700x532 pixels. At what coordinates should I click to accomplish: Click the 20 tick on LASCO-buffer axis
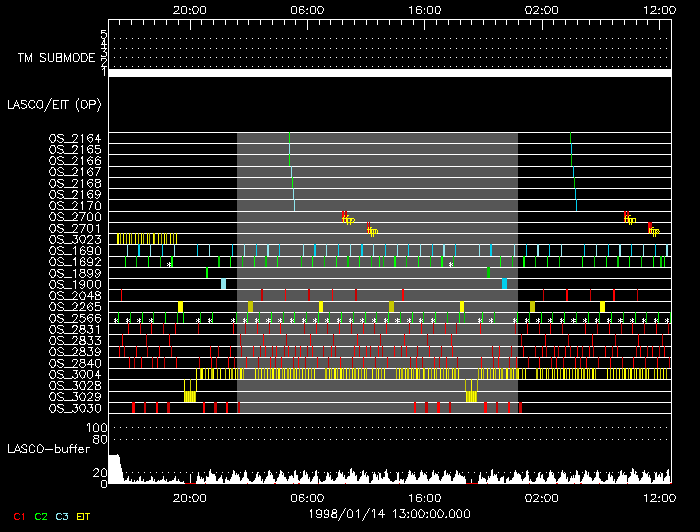tap(100, 473)
